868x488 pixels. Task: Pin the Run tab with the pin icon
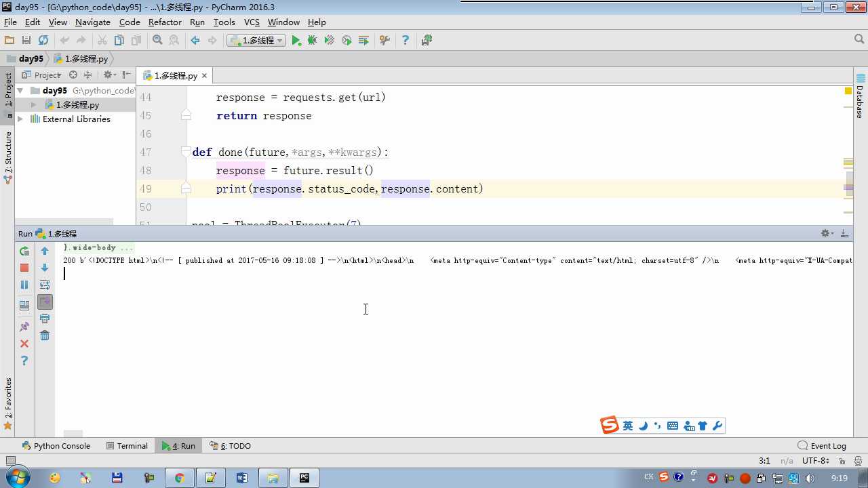pos(24,327)
